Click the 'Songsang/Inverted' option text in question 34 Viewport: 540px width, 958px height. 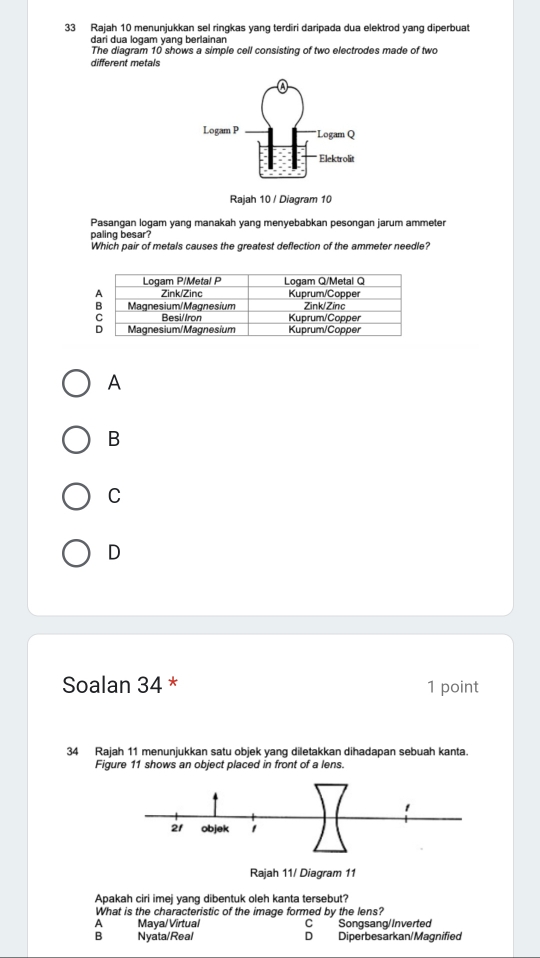(384, 923)
